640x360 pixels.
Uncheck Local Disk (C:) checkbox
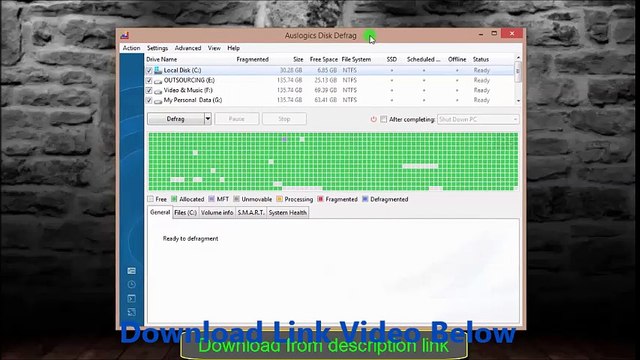149,71
